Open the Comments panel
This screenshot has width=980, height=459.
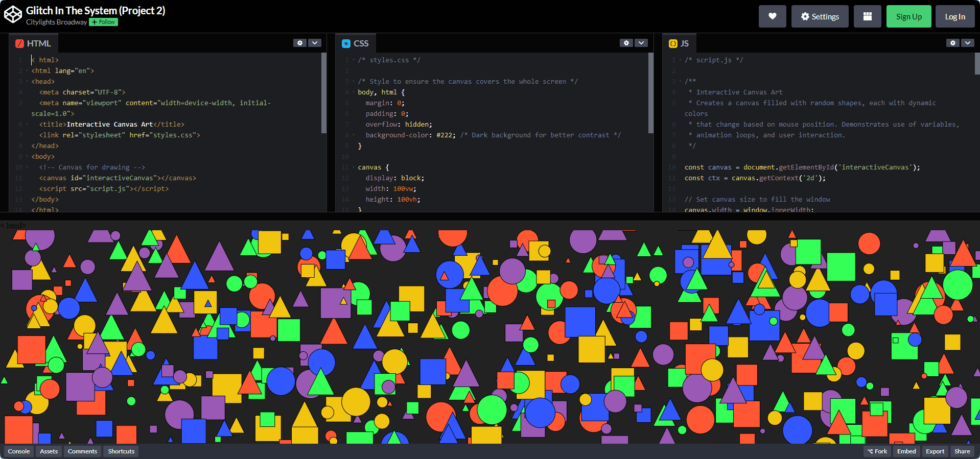tap(82, 451)
